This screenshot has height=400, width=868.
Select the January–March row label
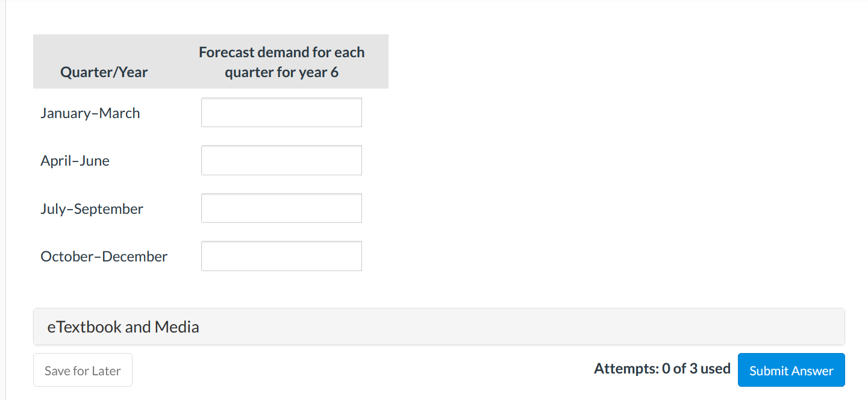(x=90, y=113)
